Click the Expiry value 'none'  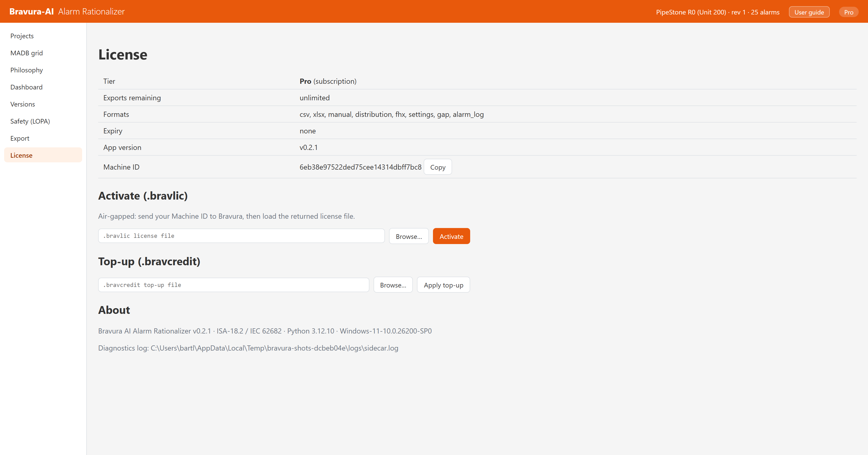[307, 131]
